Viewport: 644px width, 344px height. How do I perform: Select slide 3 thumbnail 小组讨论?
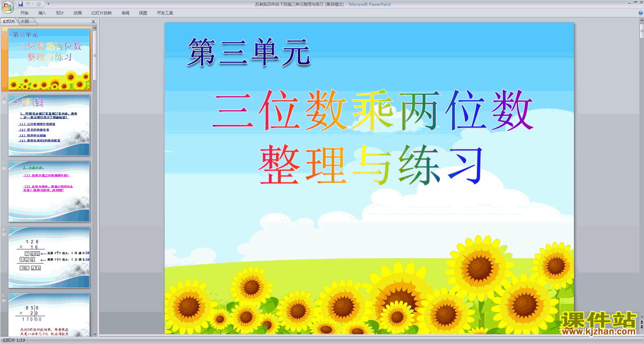click(x=49, y=191)
